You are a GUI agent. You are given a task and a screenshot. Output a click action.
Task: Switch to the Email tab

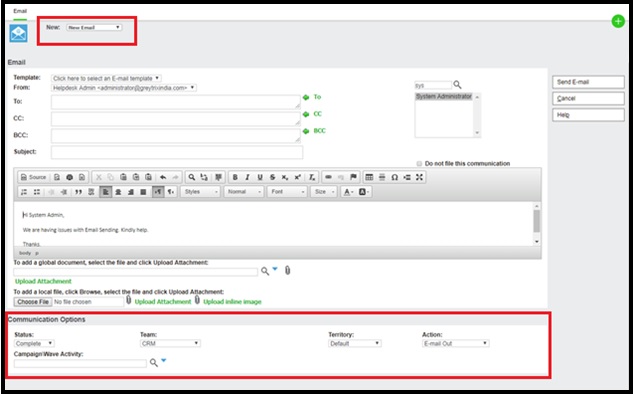pyautogui.click(x=20, y=11)
